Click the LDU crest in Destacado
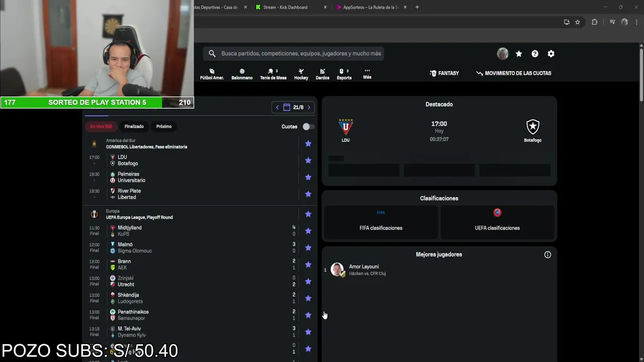The image size is (644, 362). 346,127
